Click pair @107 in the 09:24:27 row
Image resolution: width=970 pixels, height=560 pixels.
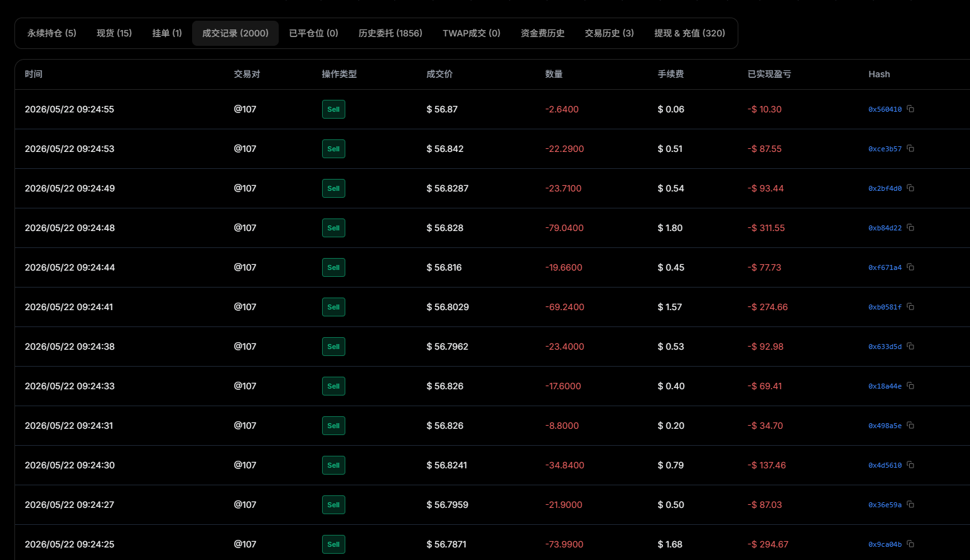[245, 505]
